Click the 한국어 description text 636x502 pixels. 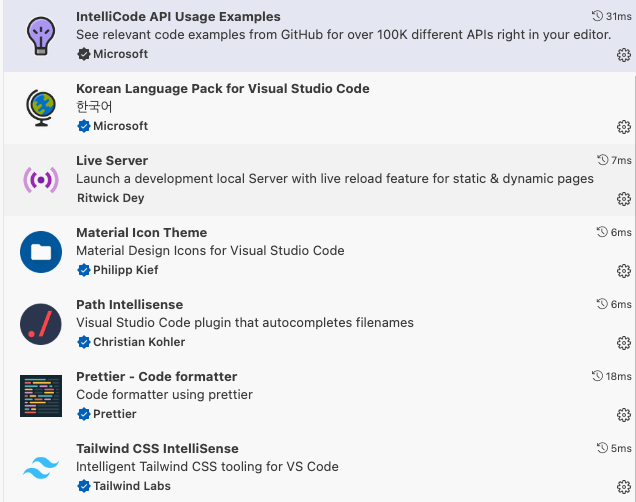[x=94, y=107]
